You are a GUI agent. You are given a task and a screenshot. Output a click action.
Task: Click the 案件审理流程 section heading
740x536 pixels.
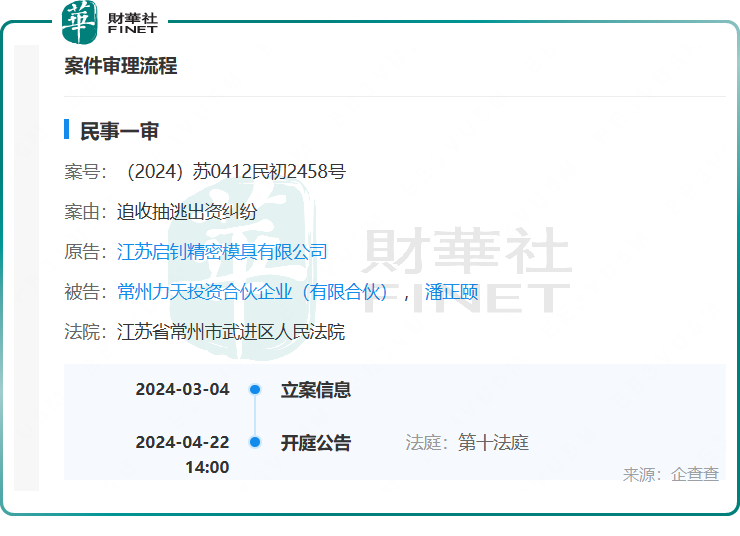click(121, 66)
